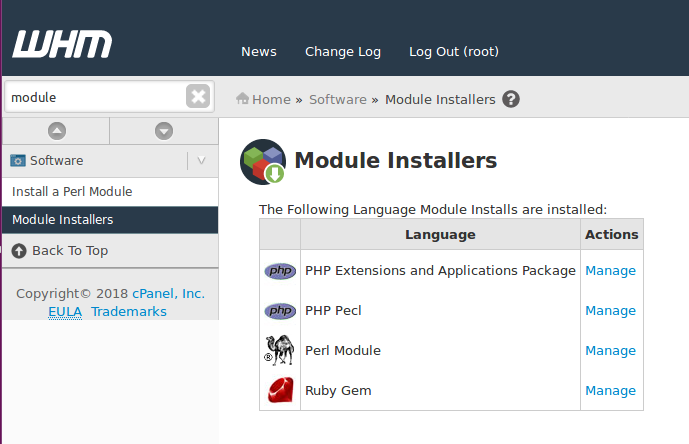Click the Perl Module row text

pos(343,351)
